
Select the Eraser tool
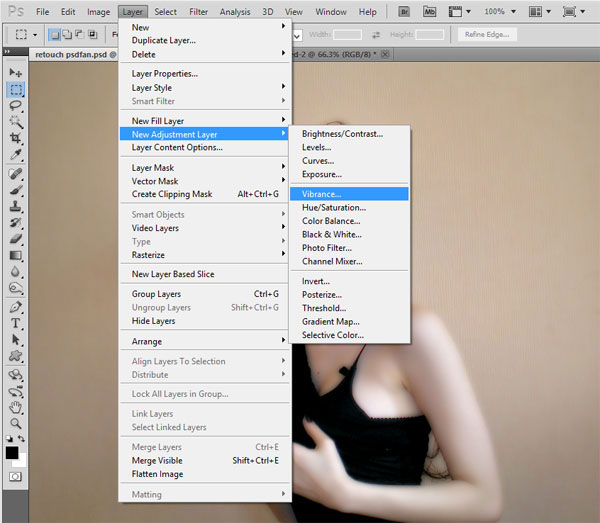pyautogui.click(x=15, y=239)
